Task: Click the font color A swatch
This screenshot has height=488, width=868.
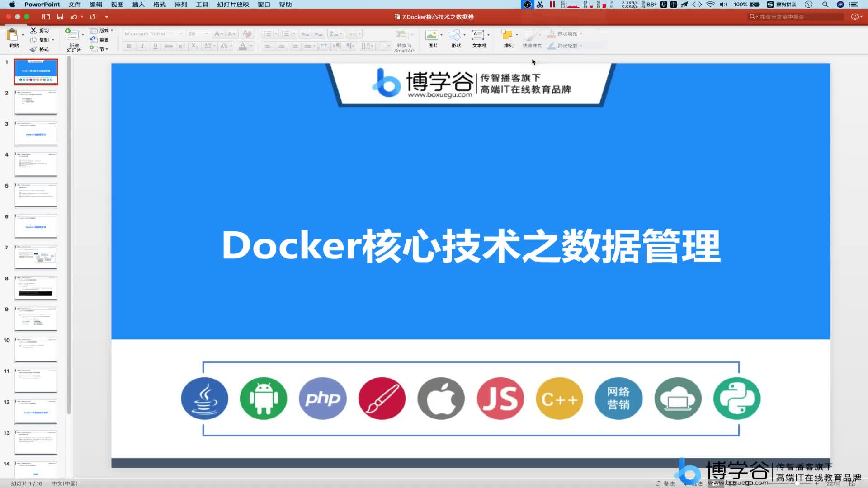Action: pos(242,46)
